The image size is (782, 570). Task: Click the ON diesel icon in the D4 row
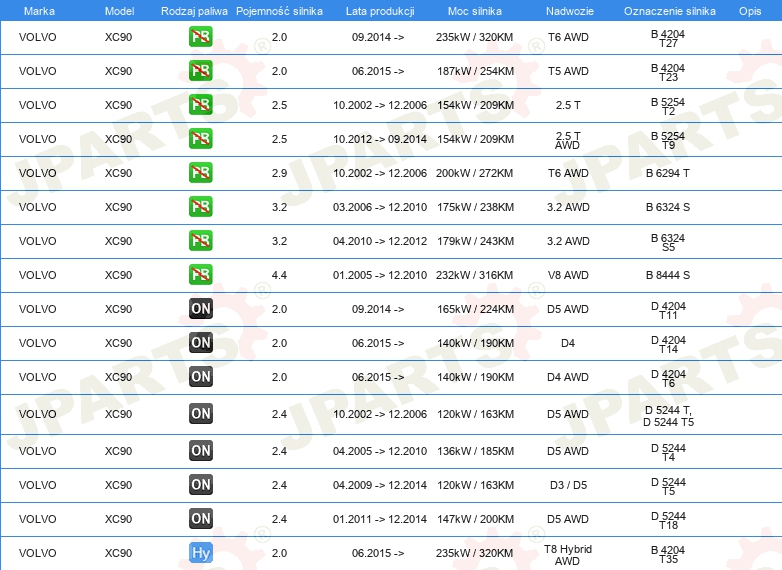pos(200,343)
